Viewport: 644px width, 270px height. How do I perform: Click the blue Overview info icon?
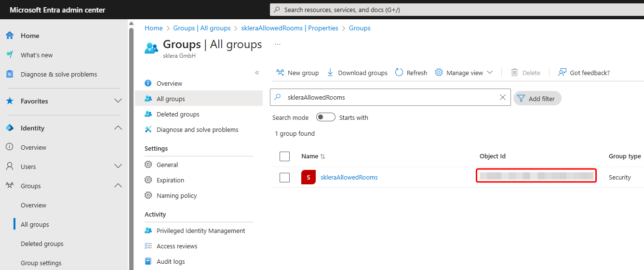(x=148, y=83)
